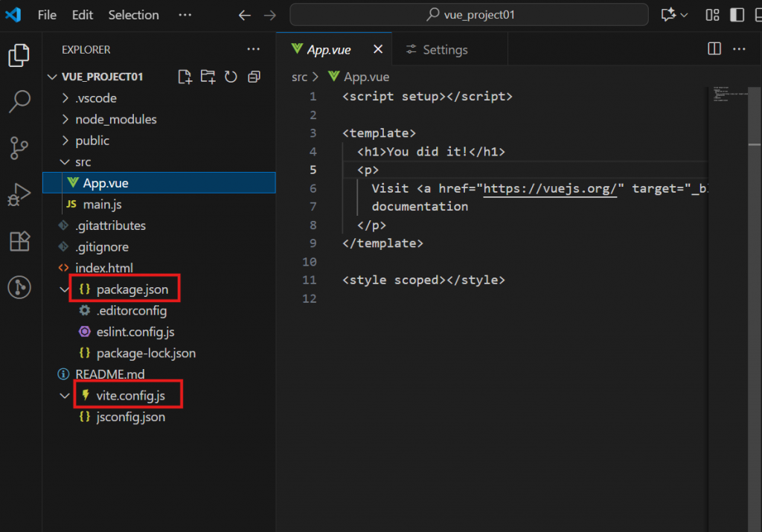Screen dimensions: 762x532
Task: Click the https://vuejs.org/ link in code
Action: pyautogui.click(x=550, y=188)
